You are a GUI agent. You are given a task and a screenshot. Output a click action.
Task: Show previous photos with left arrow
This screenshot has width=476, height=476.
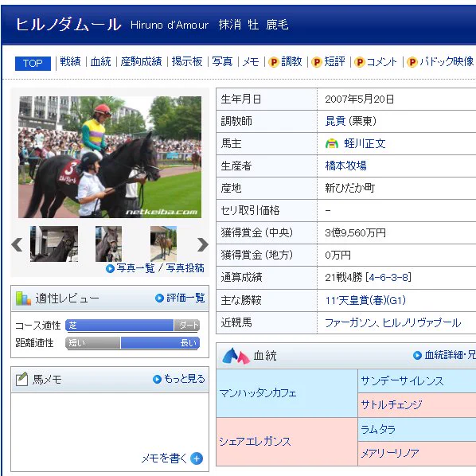tap(17, 244)
